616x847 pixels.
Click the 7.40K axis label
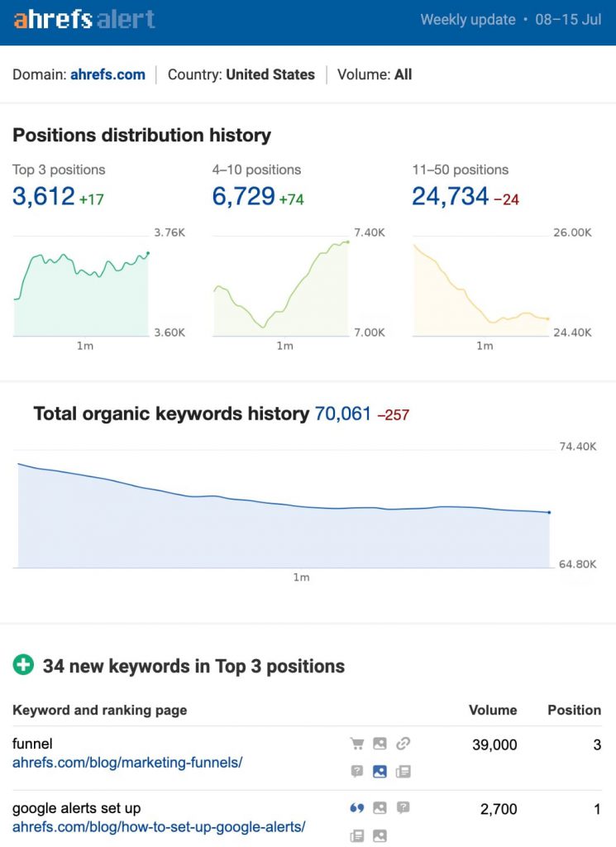point(370,232)
